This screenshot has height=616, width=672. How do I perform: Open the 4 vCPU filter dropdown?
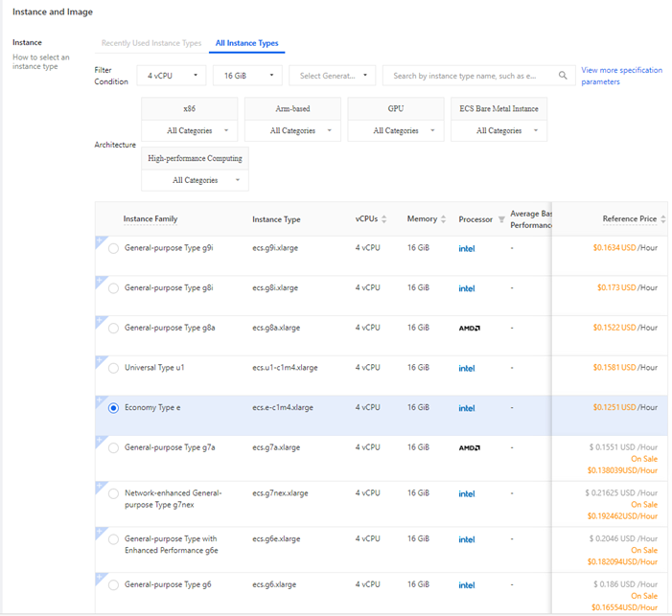[172, 76]
